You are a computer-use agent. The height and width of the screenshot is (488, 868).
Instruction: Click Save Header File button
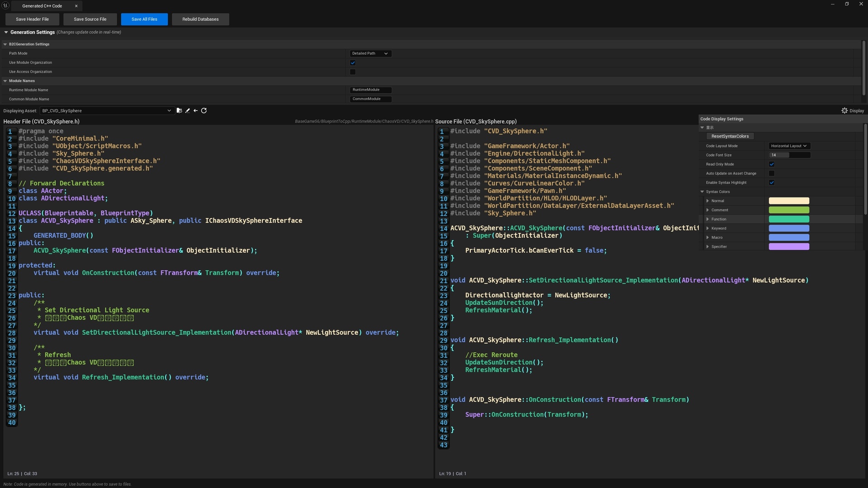click(x=32, y=19)
